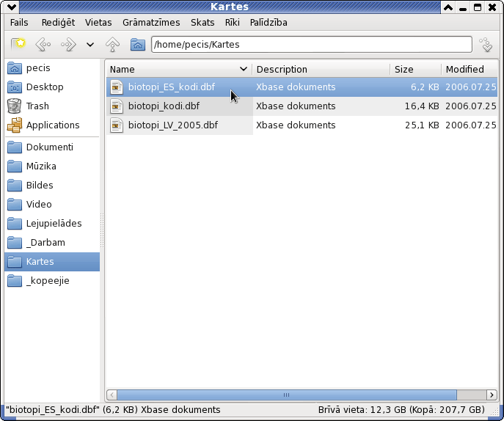Click horizontal scrollbar left arrow
This screenshot has width=504, height=421.
(x=112, y=395)
